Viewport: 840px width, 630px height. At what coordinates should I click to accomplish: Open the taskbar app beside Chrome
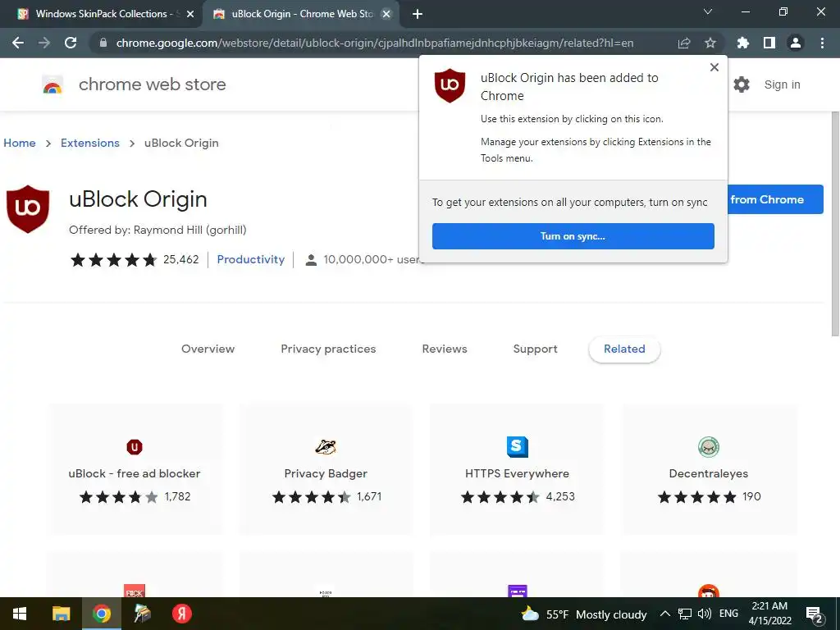[x=142, y=614]
